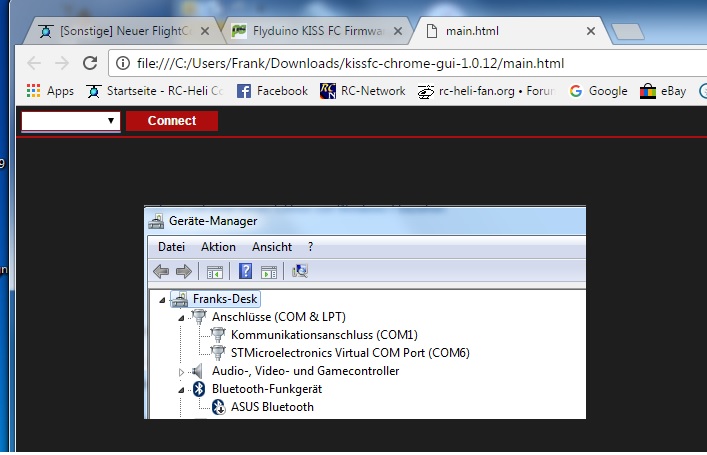Collapse the Anschlüsse (COM & LPT) node

click(x=182, y=317)
